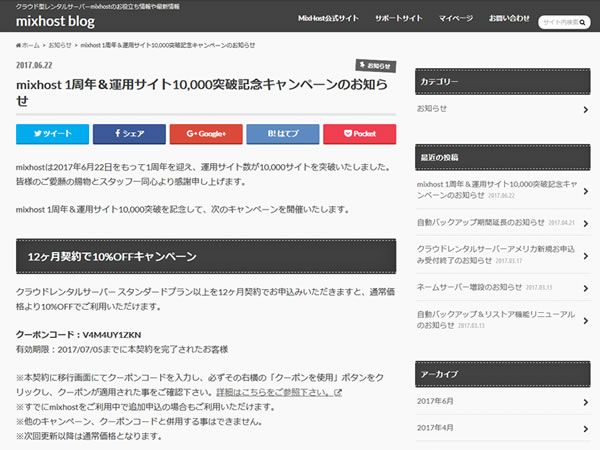Screen dimensions: 600x450
Task: Open サポートサイト in the top navigation
Action: [399, 18]
